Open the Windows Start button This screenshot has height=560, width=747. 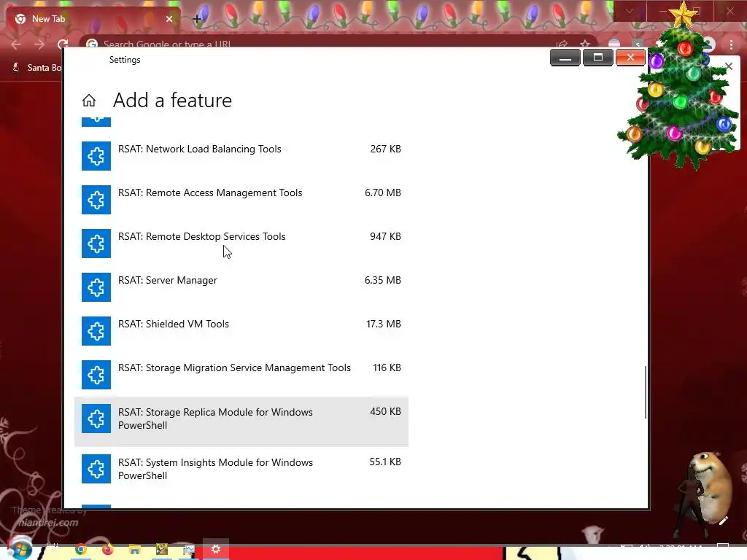coord(20,549)
